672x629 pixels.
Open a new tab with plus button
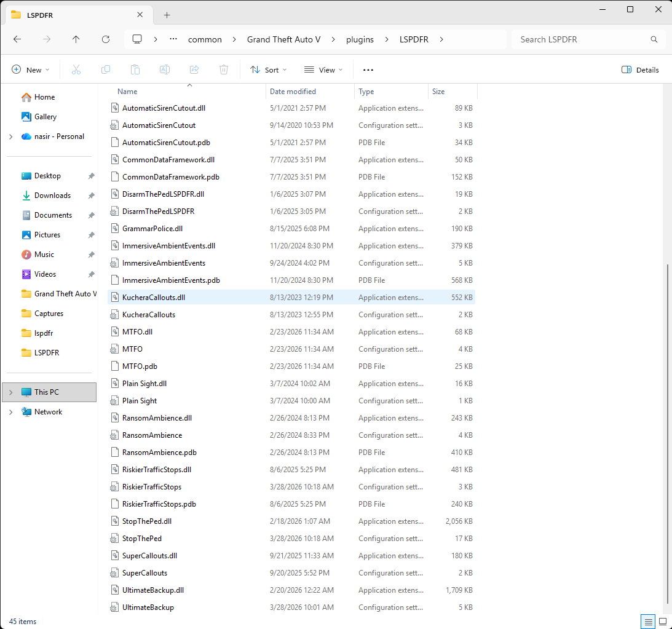point(167,15)
